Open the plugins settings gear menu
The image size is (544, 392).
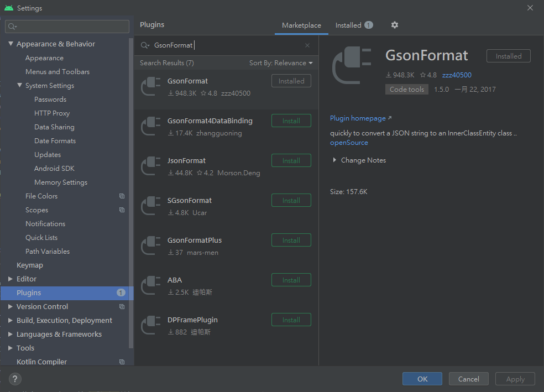click(395, 25)
